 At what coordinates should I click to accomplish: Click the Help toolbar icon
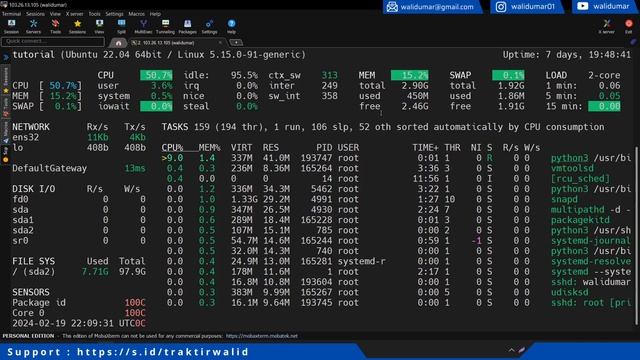tap(231, 27)
